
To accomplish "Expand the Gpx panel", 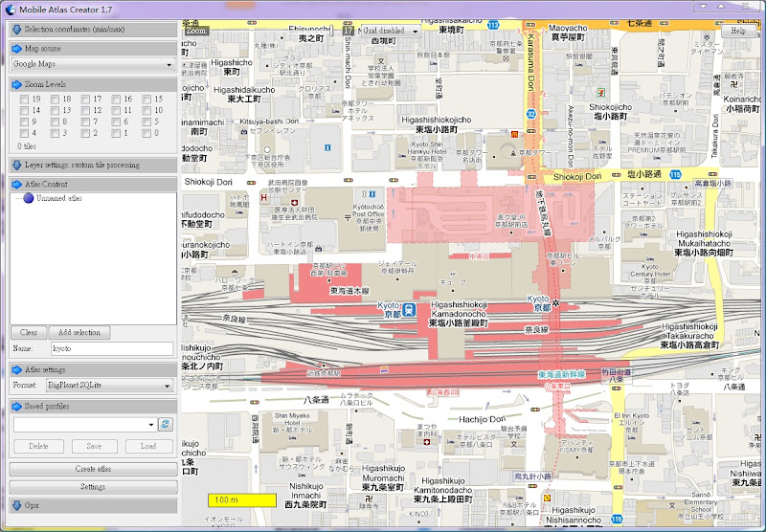I will [17, 505].
